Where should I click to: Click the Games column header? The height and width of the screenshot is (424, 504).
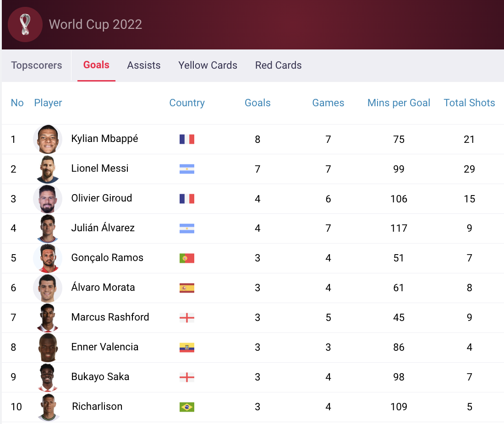328,103
